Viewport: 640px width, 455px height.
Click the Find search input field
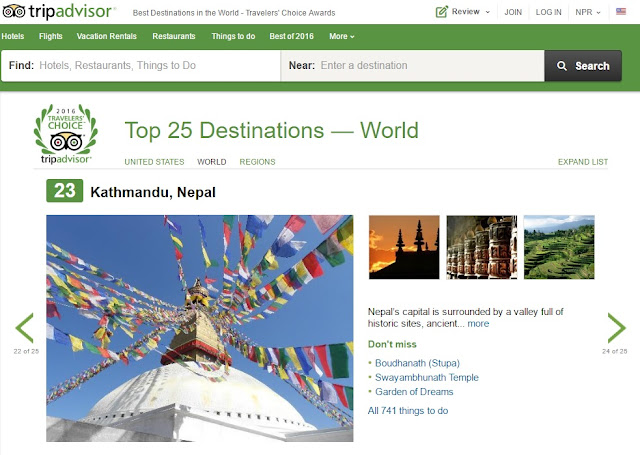(x=141, y=66)
